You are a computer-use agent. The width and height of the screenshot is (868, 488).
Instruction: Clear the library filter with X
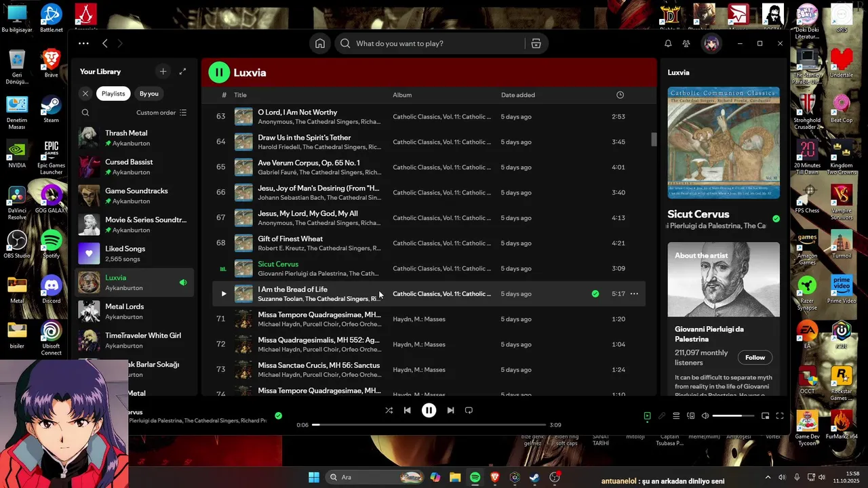[85, 94]
